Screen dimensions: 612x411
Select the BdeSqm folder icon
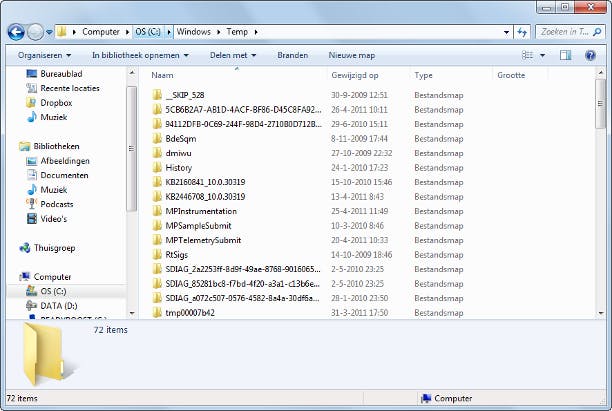click(x=157, y=139)
